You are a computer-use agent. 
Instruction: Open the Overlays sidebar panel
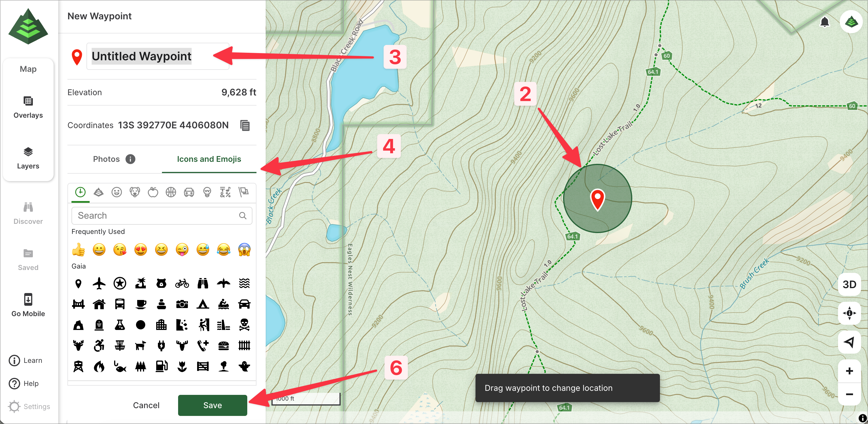(x=28, y=107)
